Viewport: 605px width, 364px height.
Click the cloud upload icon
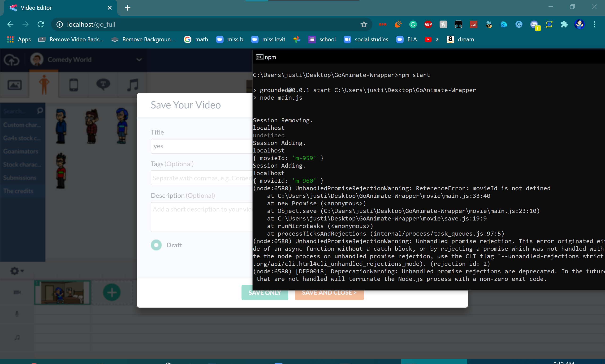[12, 60]
